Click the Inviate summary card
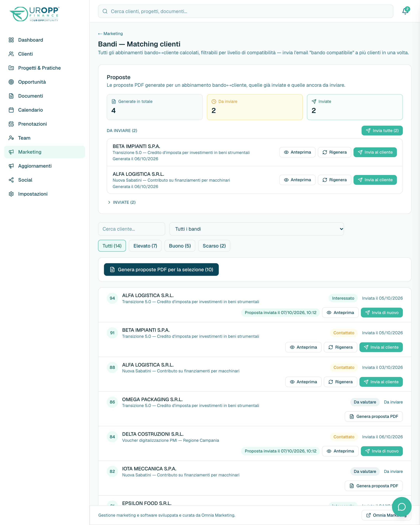420x525 pixels. coord(355,107)
